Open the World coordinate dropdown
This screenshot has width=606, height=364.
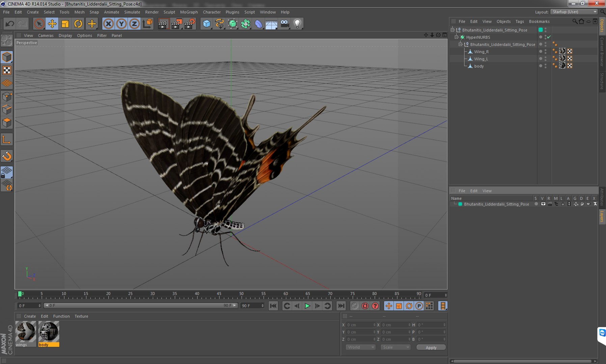[360, 347]
